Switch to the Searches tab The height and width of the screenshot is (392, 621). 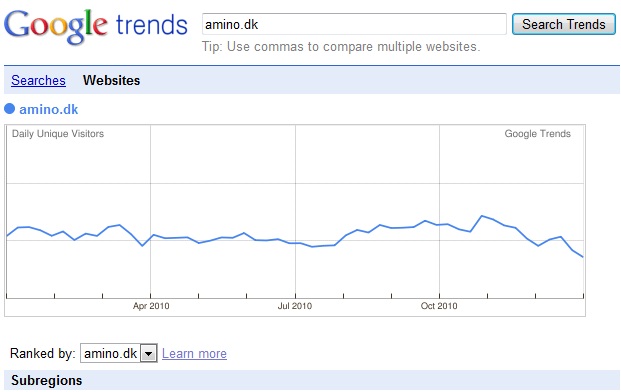click(38, 80)
